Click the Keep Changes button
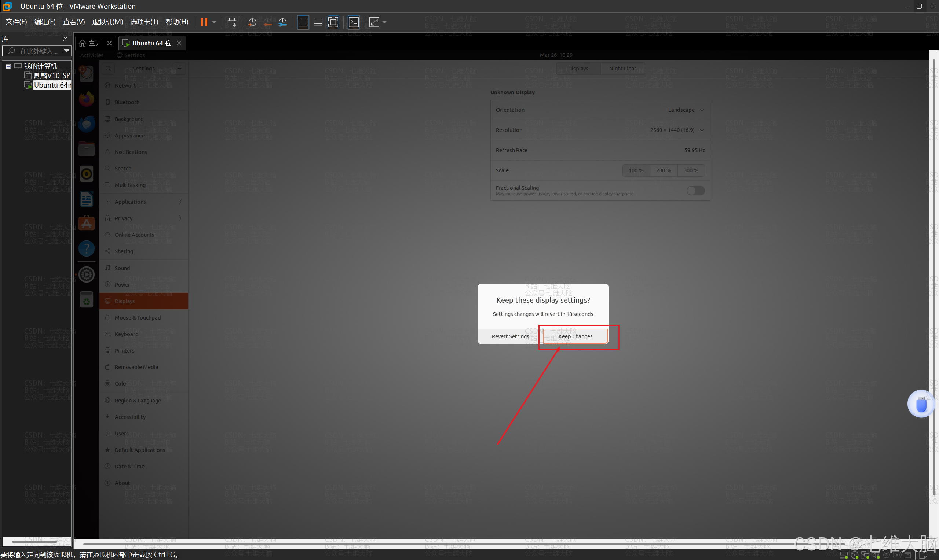939x560 pixels. (575, 336)
